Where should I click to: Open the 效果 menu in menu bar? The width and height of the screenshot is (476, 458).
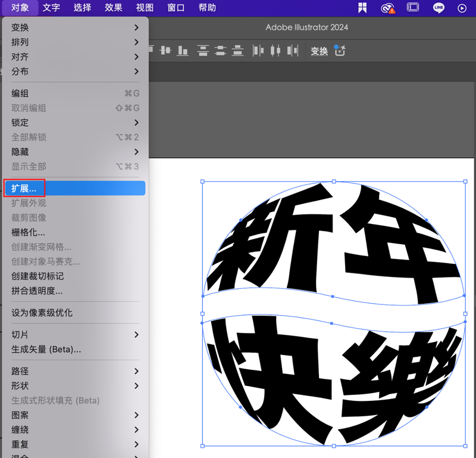[x=113, y=8]
